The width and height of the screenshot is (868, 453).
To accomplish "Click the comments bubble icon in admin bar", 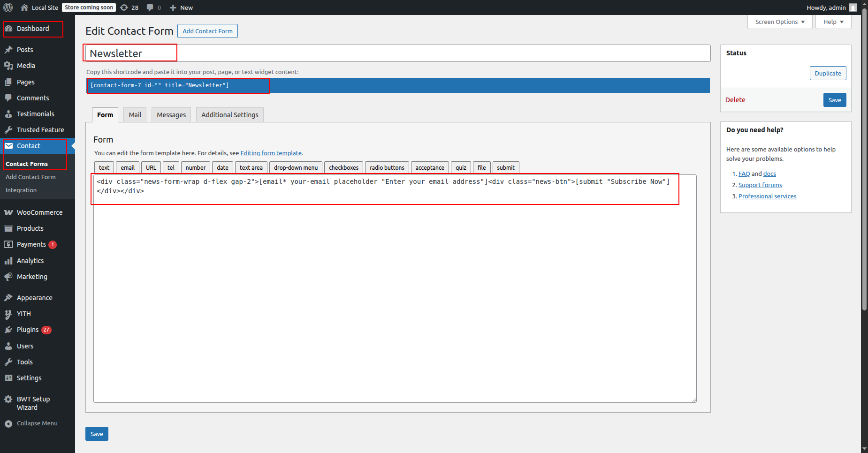I will [x=150, y=8].
